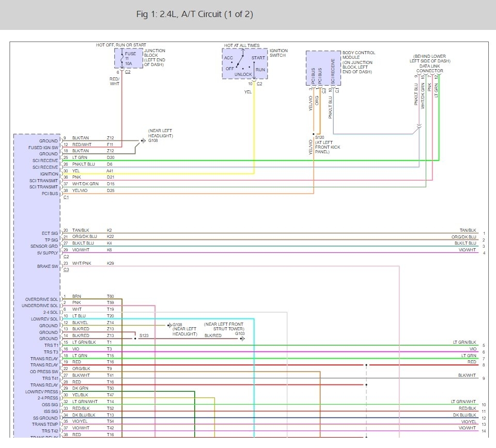Click the C1 connector link below PCI BUS
The height and width of the screenshot is (448, 496).
pyautogui.click(x=66, y=198)
